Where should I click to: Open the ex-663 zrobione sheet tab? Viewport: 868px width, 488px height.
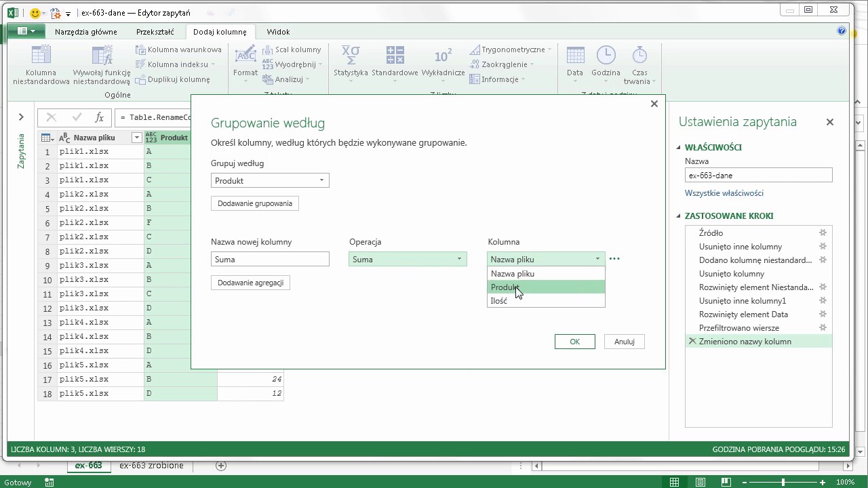pyautogui.click(x=151, y=466)
